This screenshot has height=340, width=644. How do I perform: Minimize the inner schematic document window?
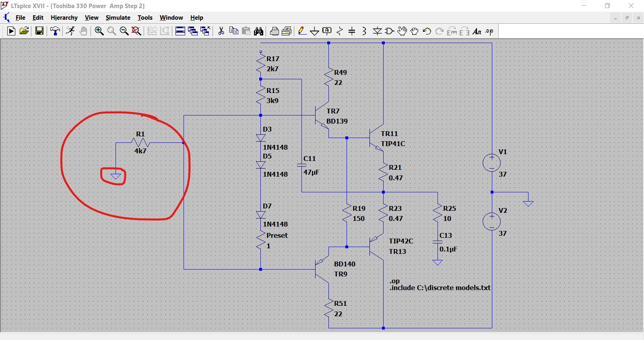(x=615, y=18)
